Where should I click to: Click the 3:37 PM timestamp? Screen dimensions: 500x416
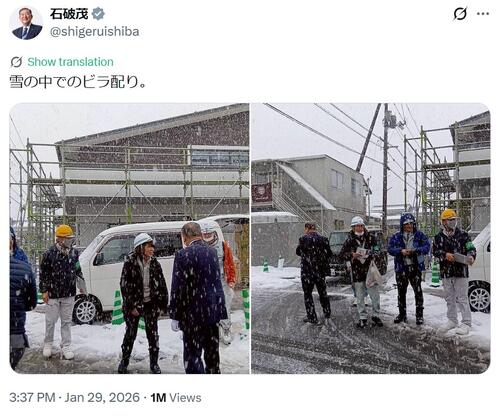point(32,398)
